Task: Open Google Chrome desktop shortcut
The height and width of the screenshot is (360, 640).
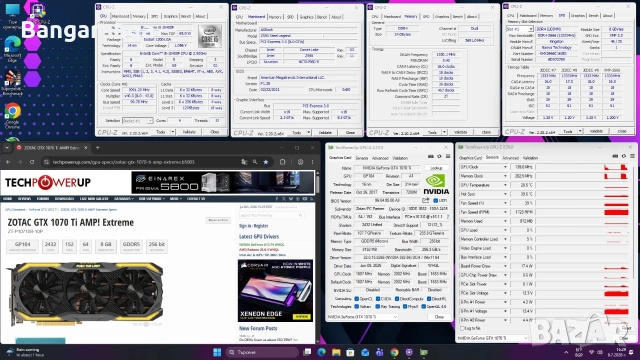Action: pyautogui.click(x=13, y=116)
